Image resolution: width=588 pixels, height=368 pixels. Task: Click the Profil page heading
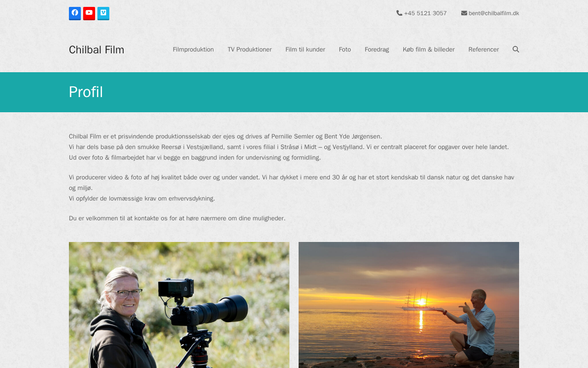coord(86,92)
